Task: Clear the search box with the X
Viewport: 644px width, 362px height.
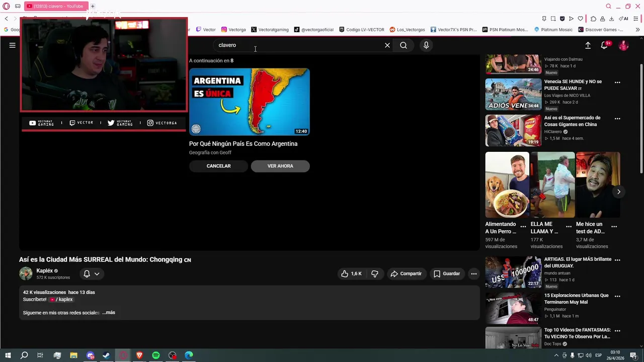Action: [x=387, y=45]
